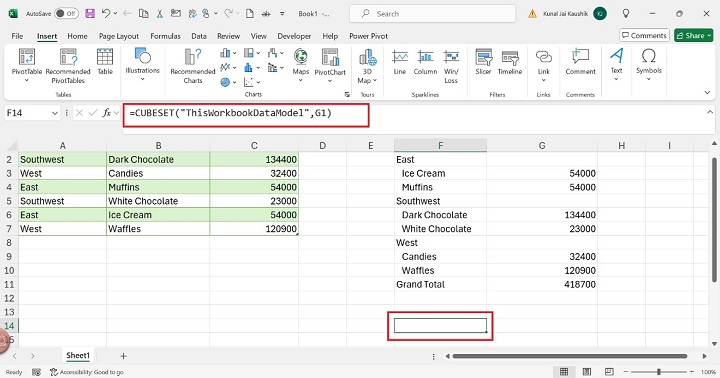The width and height of the screenshot is (720, 378).
Task: Insert a Column sparkline
Action: click(425, 62)
